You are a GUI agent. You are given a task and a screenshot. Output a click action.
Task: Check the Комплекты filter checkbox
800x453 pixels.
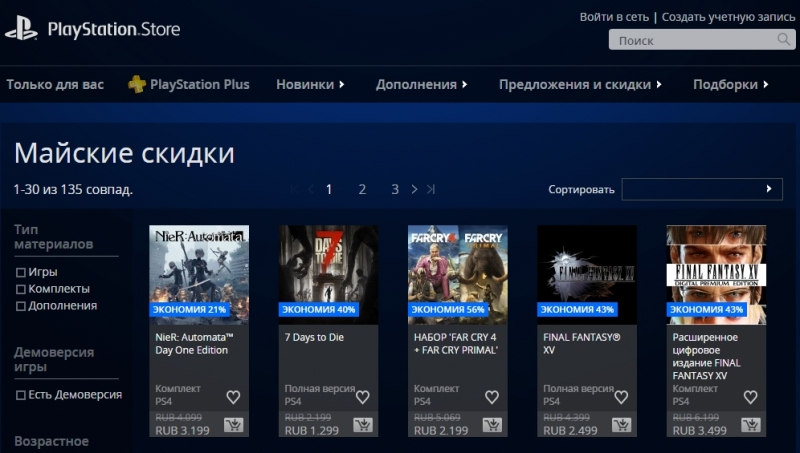coord(20,289)
